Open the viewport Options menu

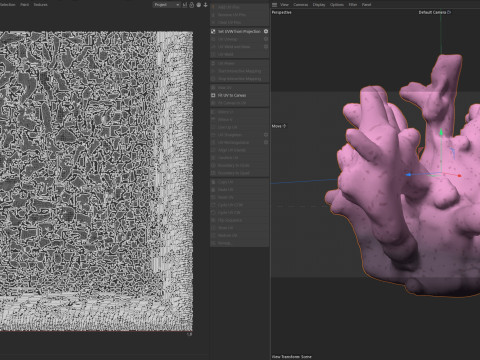[x=337, y=5]
